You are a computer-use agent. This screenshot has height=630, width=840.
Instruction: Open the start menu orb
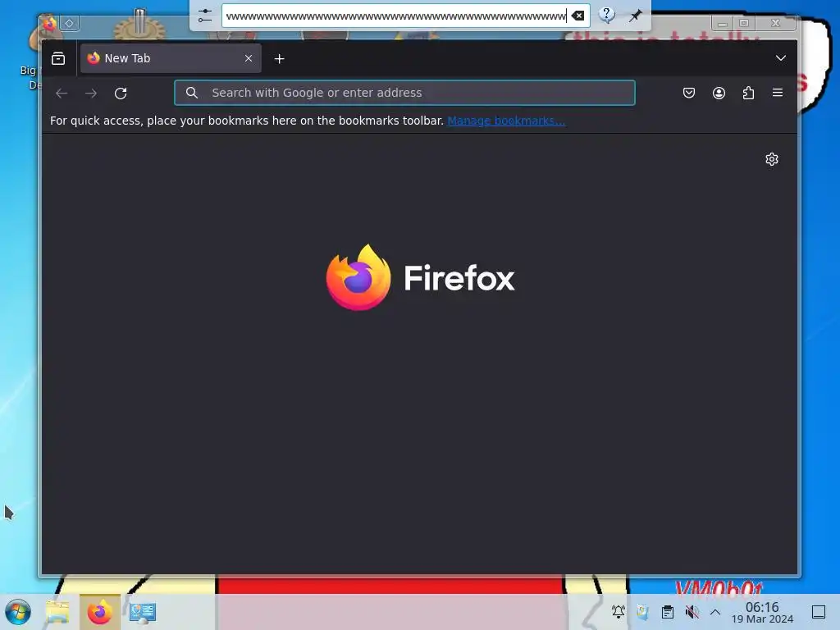18,612
